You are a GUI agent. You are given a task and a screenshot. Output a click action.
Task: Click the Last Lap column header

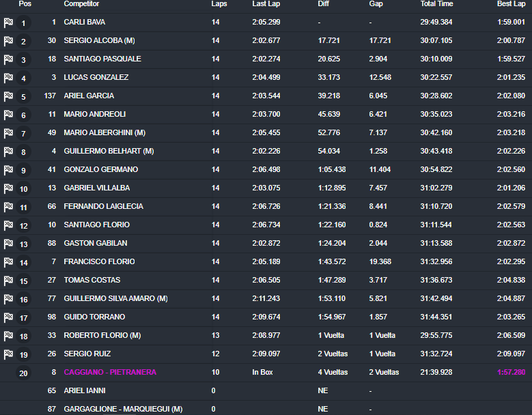click(264, 4)
